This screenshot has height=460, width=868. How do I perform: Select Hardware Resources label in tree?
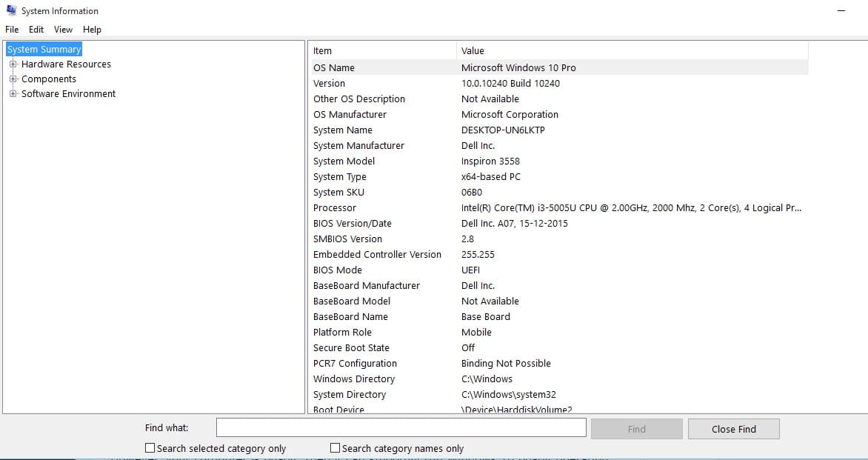pyautogui.click(x=66, y=64)
